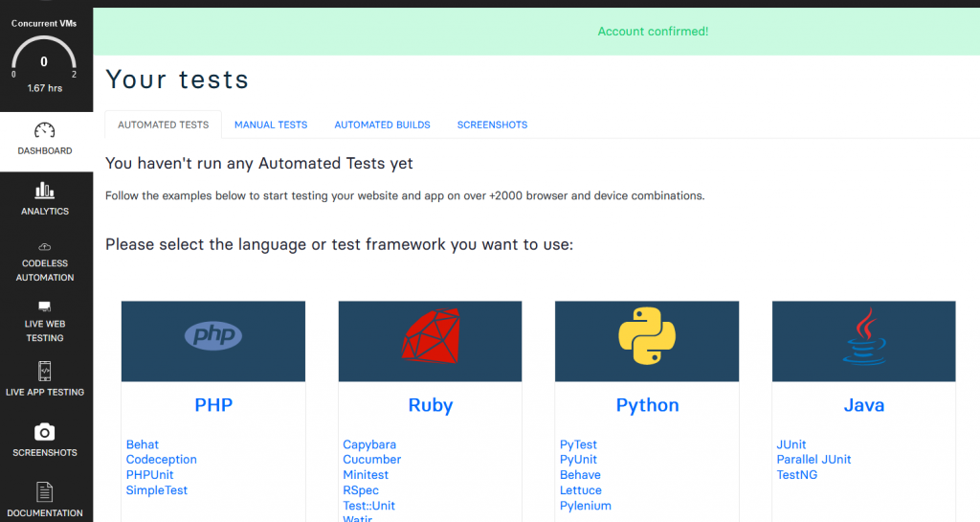The width and height of the screenshot is (980, 522).
Task: Choose TestNG under Java
Action: pyautogui.click(x=796, y=475)
